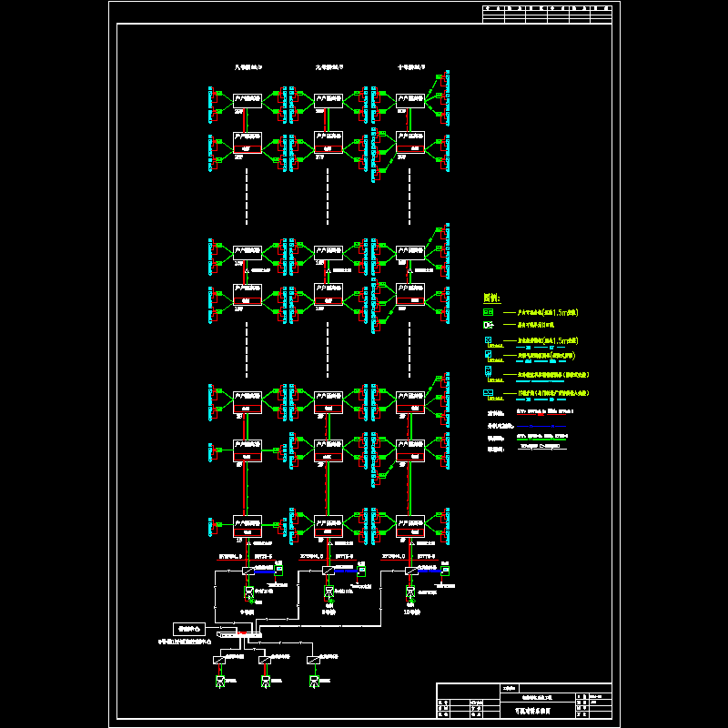Click the yellow legend title heading
728x728 pixels.
(x=491, y=298)
